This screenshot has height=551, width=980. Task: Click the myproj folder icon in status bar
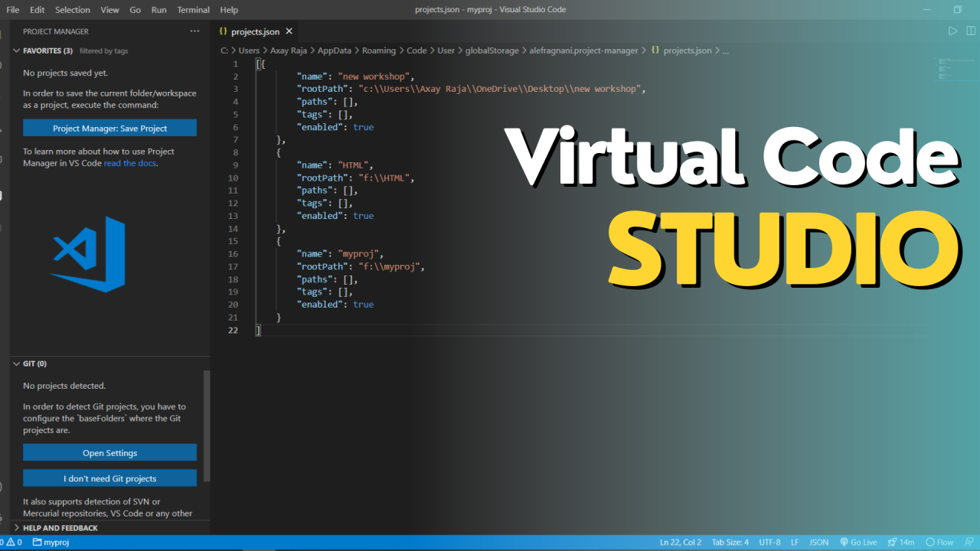[38, 542]
